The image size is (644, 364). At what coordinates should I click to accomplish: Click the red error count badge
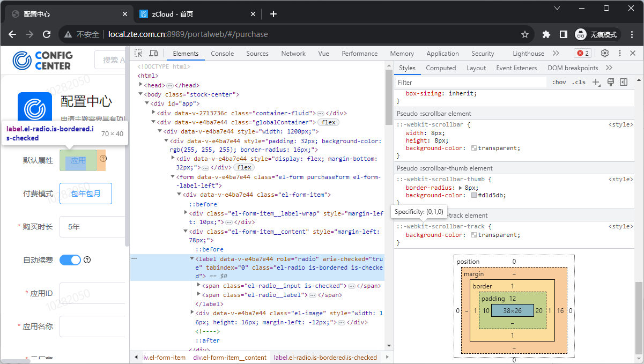pos(582,53)
